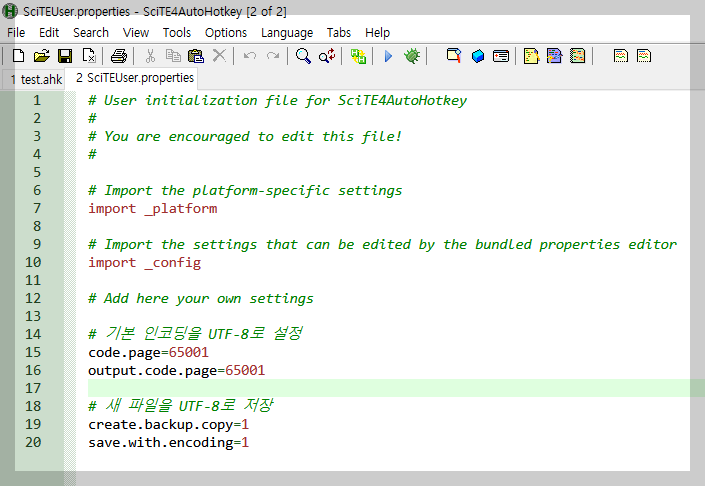Screen dimensions: 705x486
Task: Open the Tabs menu
Action: (x=339, y=33)
